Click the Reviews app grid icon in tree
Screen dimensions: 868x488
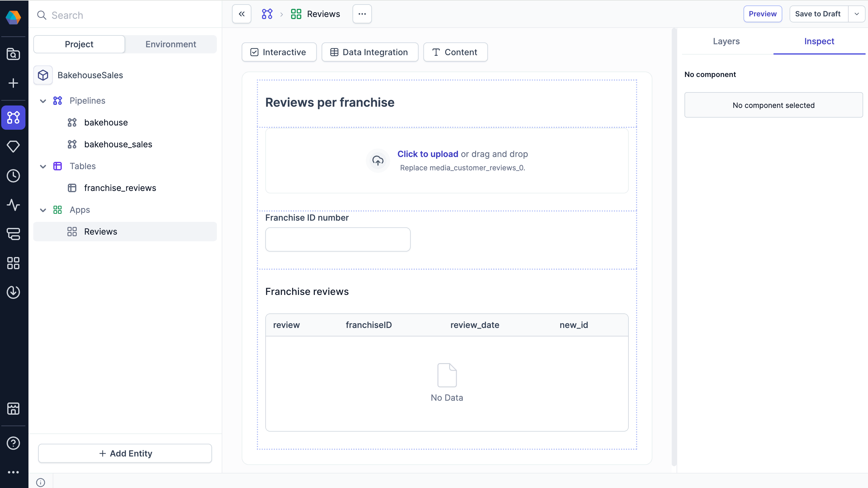72,232
